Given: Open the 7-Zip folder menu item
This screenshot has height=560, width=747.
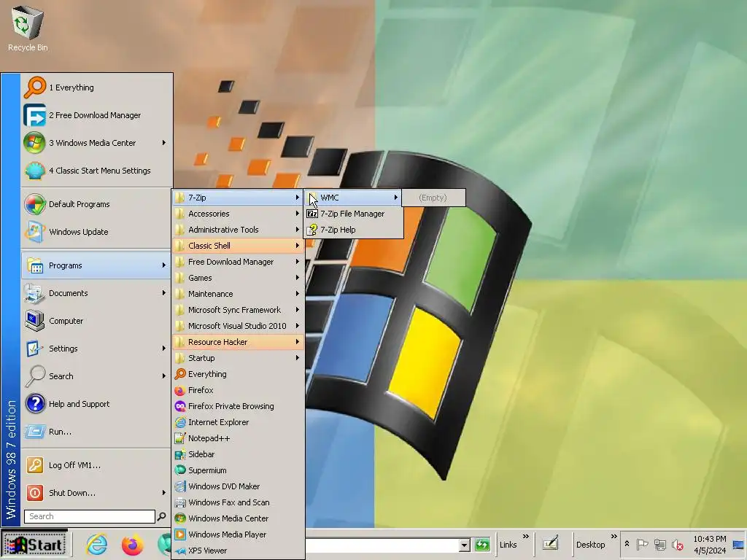Looking at the screenshot, I should tap(239, 198).
